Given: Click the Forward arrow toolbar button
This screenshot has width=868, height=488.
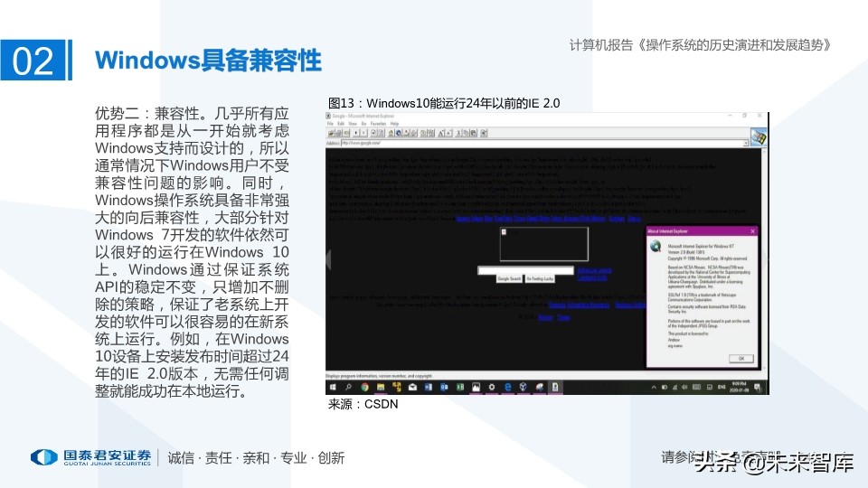Looking at the screenshot, I should coord(363,133).
